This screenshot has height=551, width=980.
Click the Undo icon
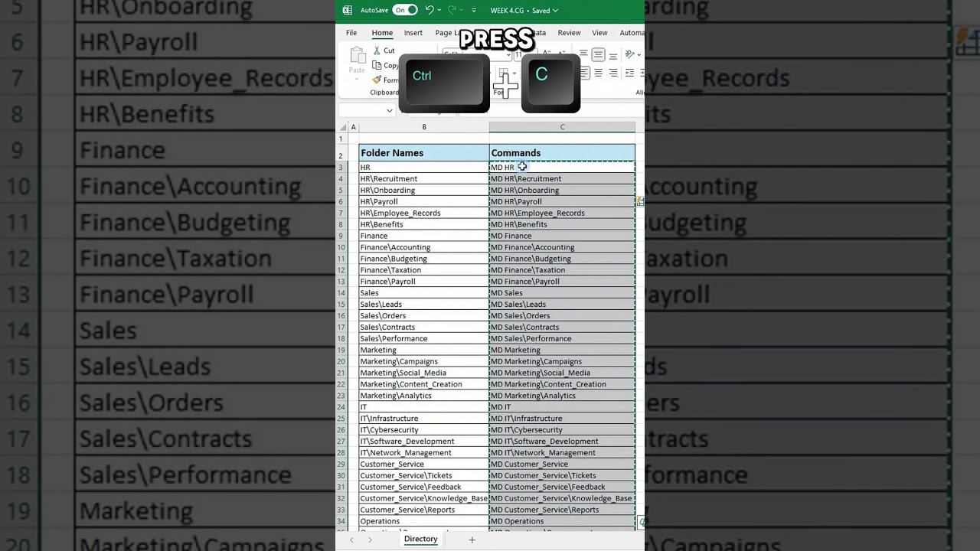click(430, 10)
